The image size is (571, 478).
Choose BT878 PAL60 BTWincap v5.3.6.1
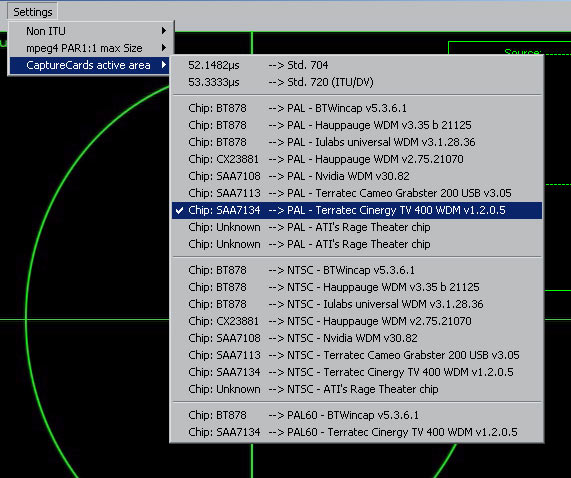pos(357,415)
